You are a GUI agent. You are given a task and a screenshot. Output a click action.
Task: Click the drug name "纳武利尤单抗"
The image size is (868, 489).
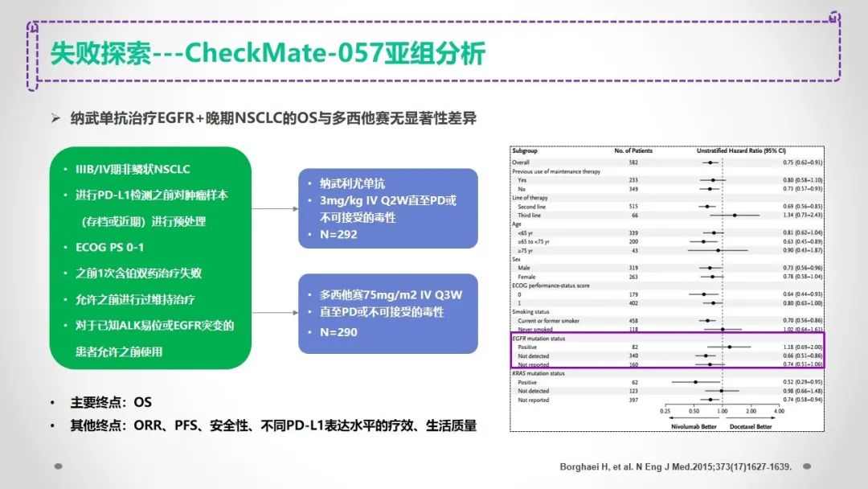(352, 184)
